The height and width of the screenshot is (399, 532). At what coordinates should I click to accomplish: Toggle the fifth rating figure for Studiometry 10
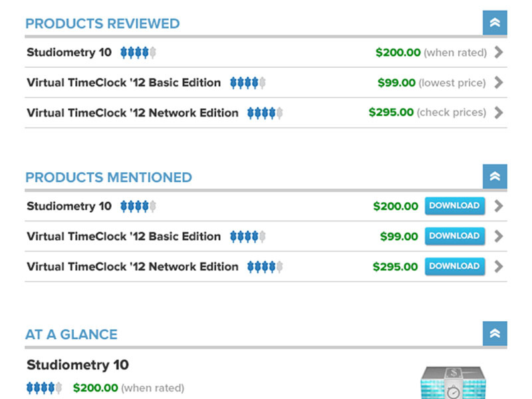(x=152, y=52)
